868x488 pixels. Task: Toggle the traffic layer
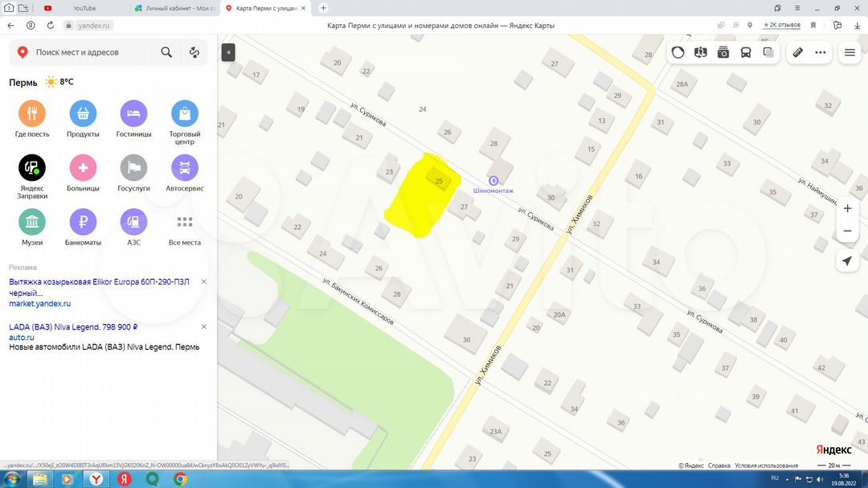[x=678, y=52]
